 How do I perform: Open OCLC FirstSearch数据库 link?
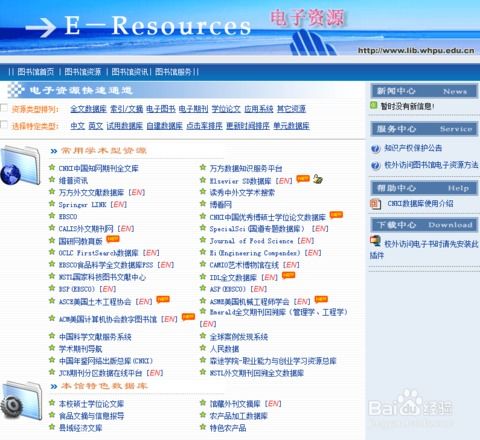pyautogui.click(x=99, y=253)
